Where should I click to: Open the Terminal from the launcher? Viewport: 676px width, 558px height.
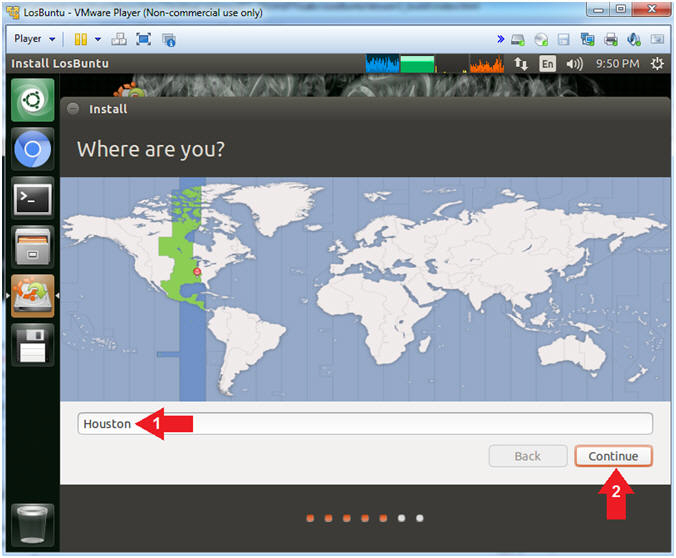click(33, 198)
